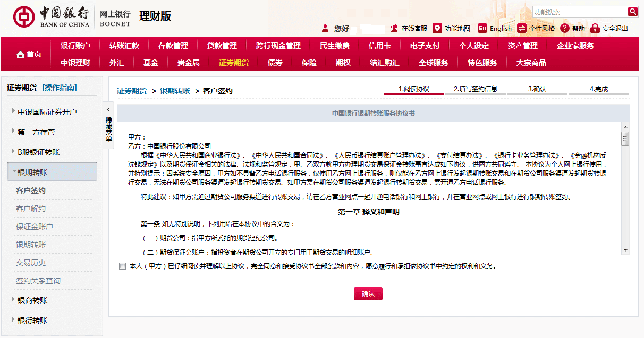Click the 中国银行银期转账服务协议书 title

[x=374, y=113]
